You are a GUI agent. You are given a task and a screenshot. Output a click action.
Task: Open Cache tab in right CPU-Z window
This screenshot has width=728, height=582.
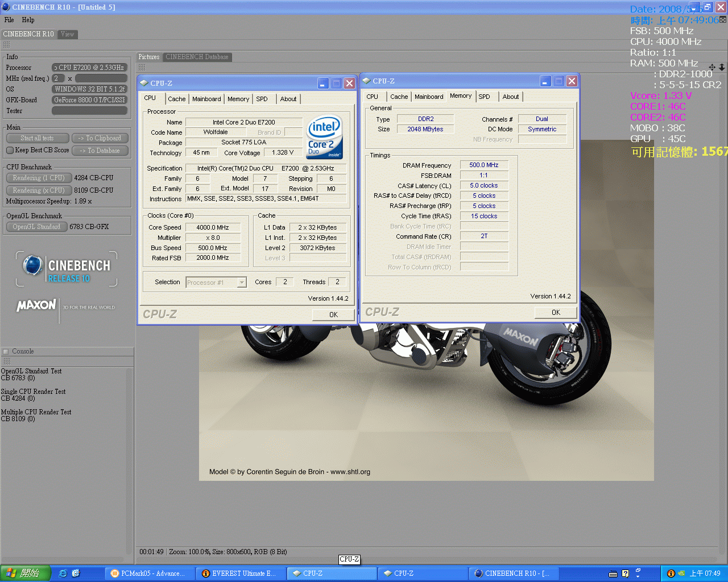point(399,97)
